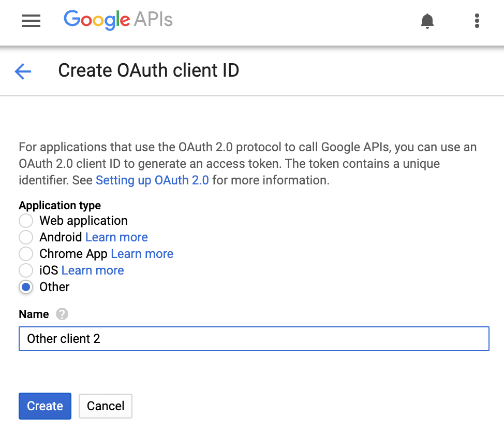Pick the iOS application type

(26, 270)
